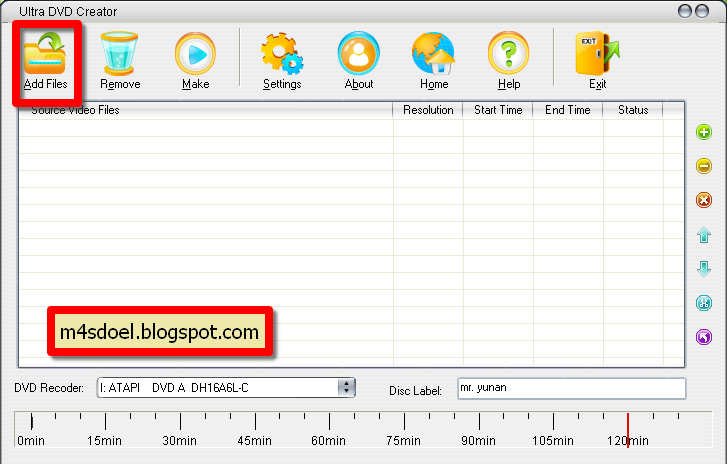Viewport: 727px width, 464px height.
Task: Click the right title bar window button
Action: [x=701, y=11]
